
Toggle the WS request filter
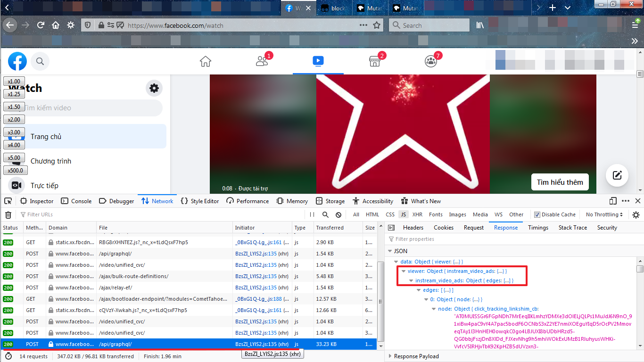498,214
